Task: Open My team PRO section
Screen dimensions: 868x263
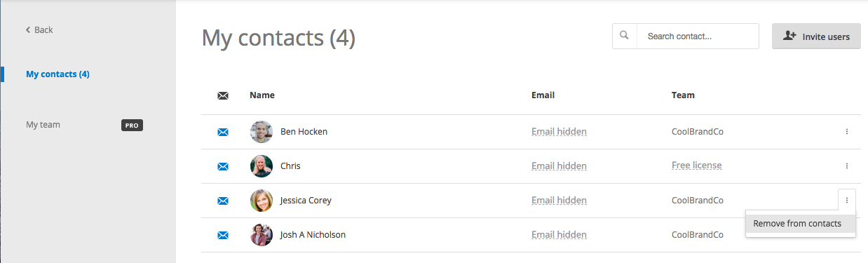Action: pyautogui.click(x=84, y=125)
